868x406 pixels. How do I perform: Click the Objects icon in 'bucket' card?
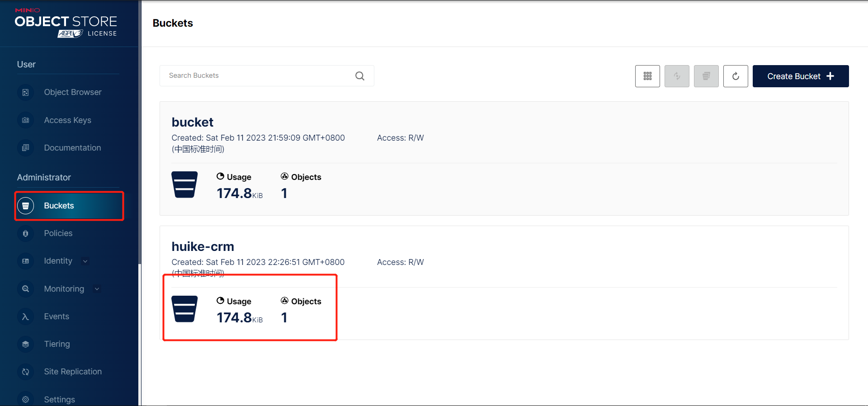284,176
